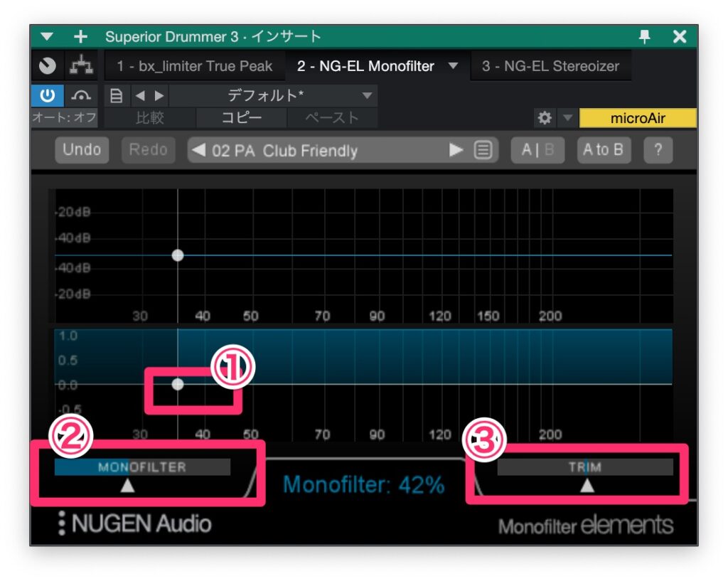Screen dimensions: 728x581
Task: Click the MONOFILTER slider
Action: click(x=142, y=467)
